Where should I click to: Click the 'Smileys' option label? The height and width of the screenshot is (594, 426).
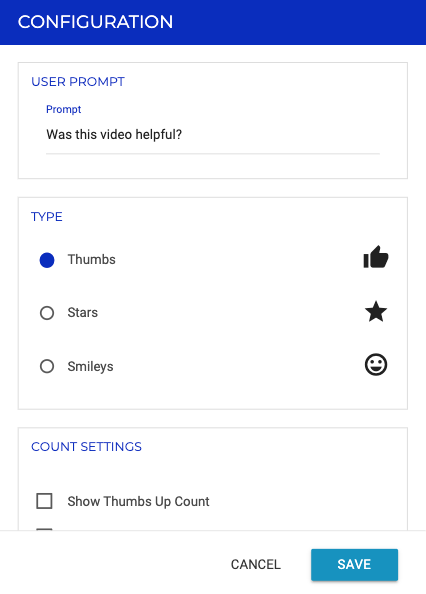coord(91,366)
